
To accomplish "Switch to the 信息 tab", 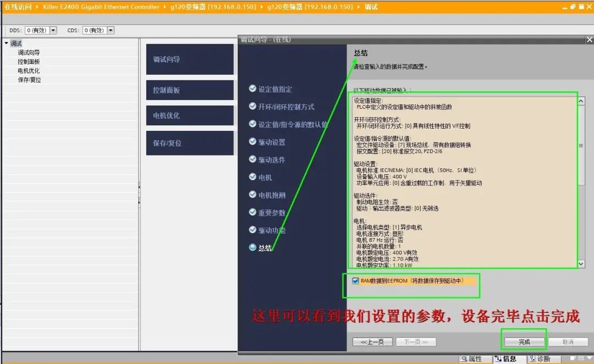I will (x=509, y=359).
